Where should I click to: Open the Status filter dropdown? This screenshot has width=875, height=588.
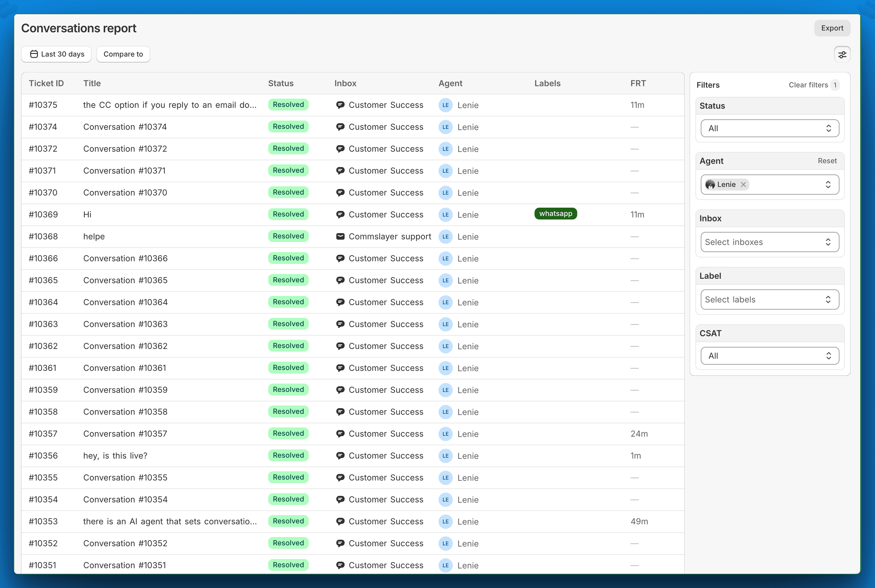(x=770, y=128)
